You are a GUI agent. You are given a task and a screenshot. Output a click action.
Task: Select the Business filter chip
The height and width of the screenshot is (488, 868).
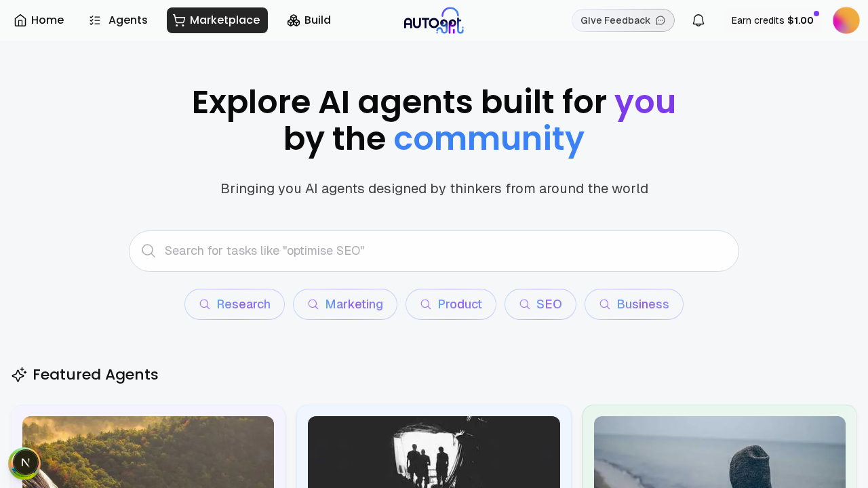[x=634, y=304]
